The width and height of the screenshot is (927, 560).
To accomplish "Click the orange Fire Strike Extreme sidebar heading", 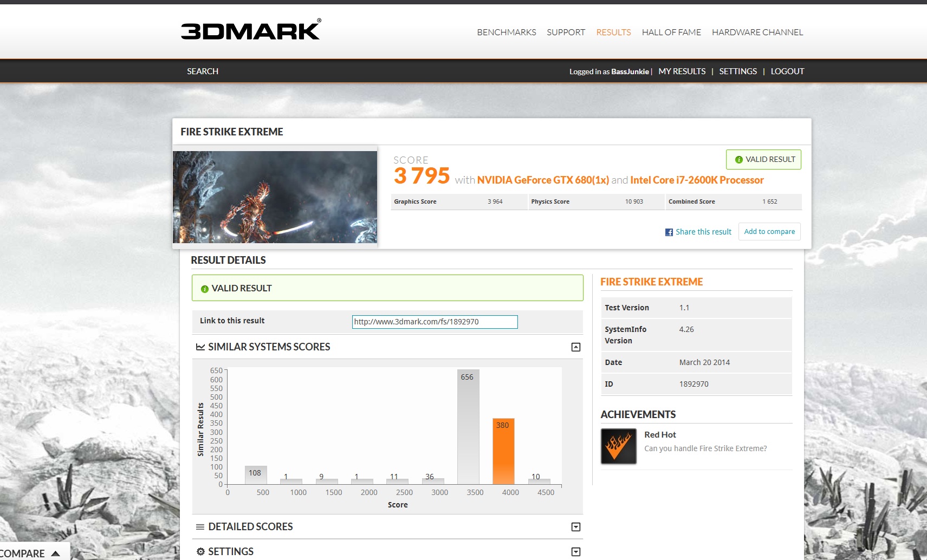I will (x=651, y=282).
